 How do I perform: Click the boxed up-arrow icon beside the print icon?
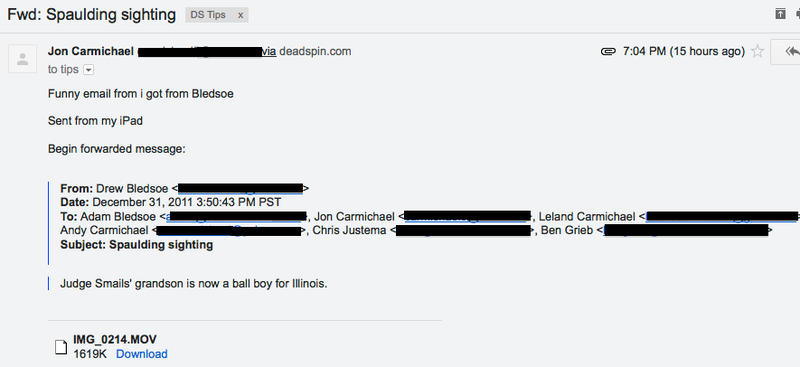tap(780, 14)
